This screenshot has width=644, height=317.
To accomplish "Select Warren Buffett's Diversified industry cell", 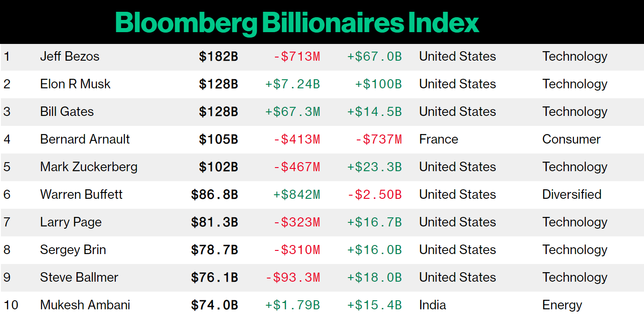I will point(572,195).
